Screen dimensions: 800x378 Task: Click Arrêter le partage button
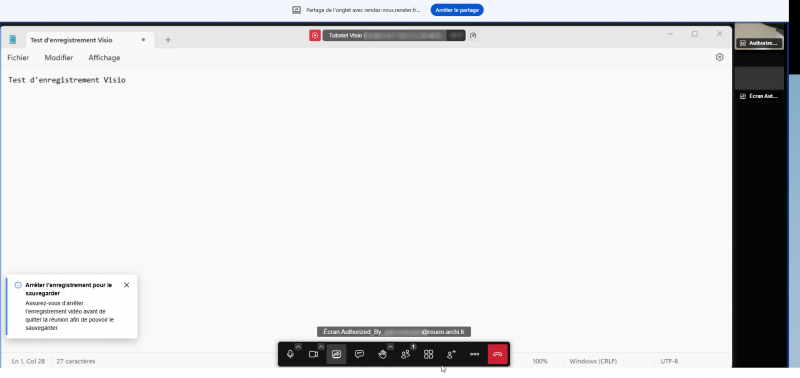click(x=457, y=10)
